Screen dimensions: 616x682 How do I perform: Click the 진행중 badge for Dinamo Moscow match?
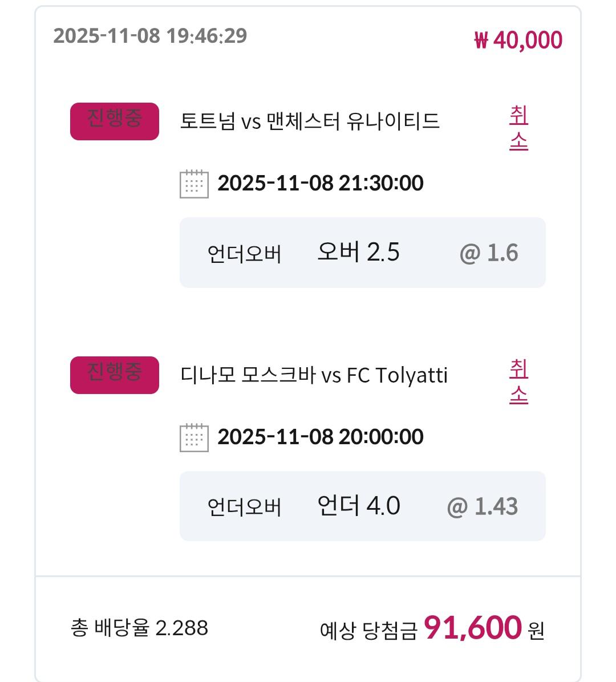tap(115, 375)
